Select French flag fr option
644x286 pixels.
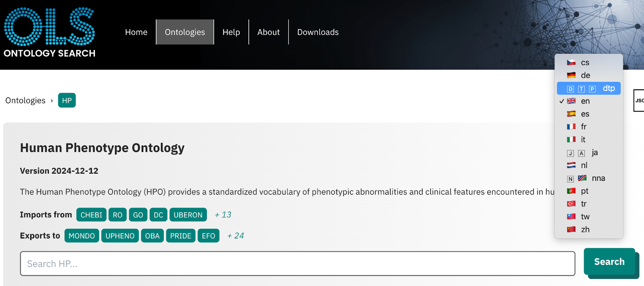(588, 127)
